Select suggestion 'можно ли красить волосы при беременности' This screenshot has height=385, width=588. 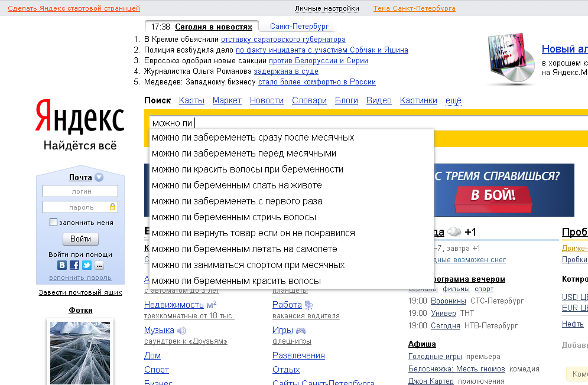point(291,169)
